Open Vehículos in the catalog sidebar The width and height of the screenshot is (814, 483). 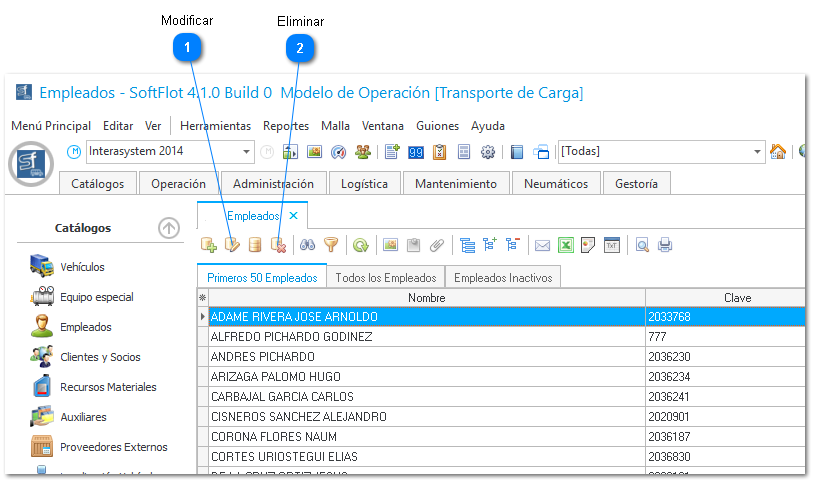click(x=82, y=267)
